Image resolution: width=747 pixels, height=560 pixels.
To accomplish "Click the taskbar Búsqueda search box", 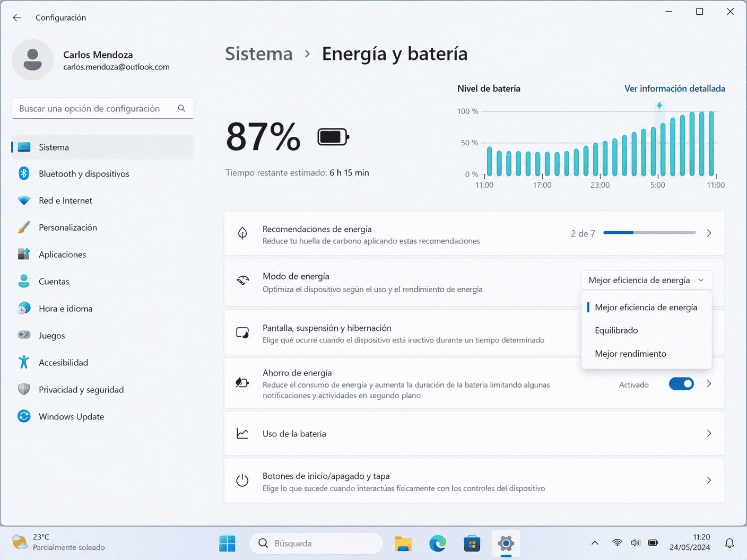I will pos(316,544).
